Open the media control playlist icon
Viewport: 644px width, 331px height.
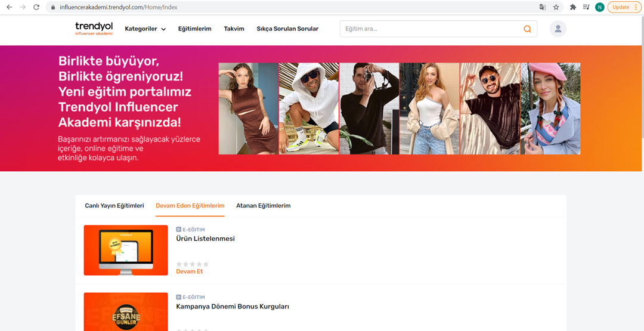pos(586,7)
